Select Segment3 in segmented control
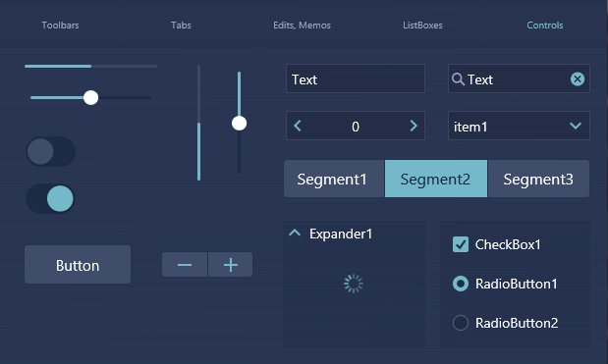608x364 pixels. pyautogui.click(x=538, y=179)
